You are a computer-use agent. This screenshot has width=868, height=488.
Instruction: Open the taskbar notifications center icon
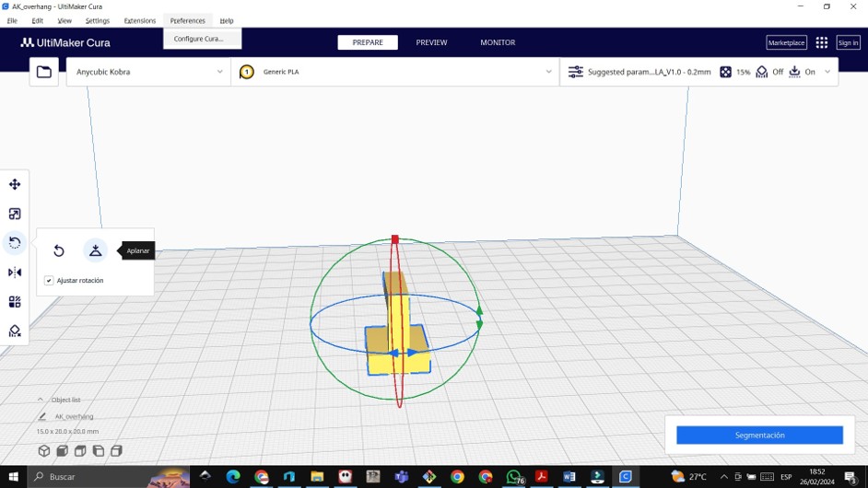tap(851, 476)
